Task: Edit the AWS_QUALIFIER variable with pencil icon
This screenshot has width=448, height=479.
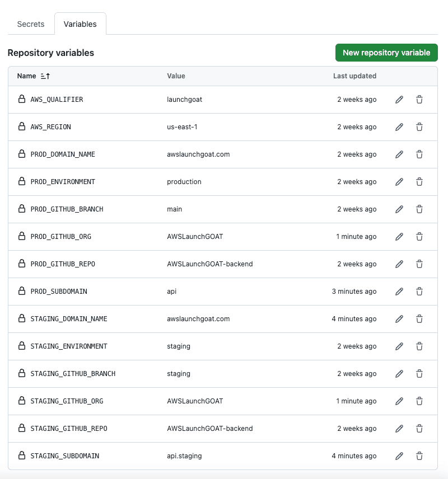Action: tap(399, 100)
